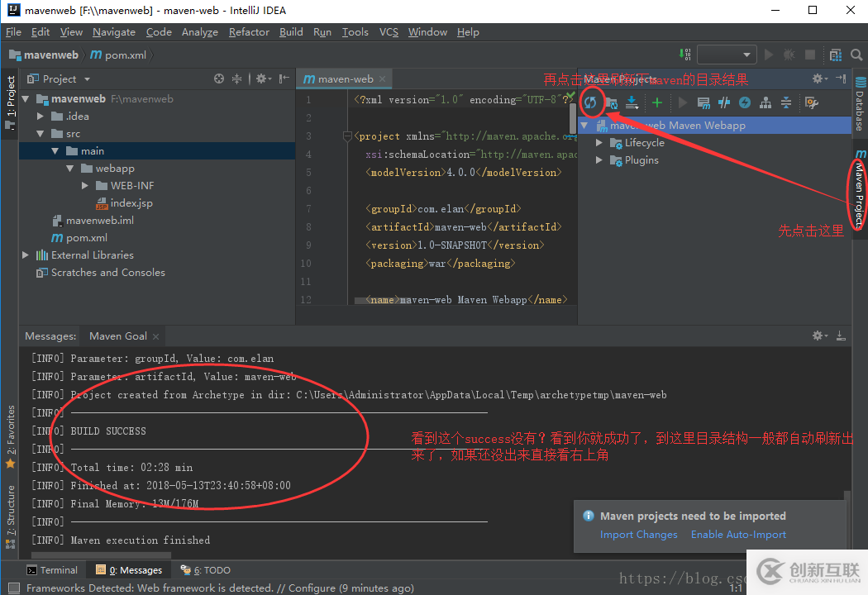Click the Execute Maven Goal icon
Image resolution: width=868 pixels, height=595 pixels.
click(705, 102)
